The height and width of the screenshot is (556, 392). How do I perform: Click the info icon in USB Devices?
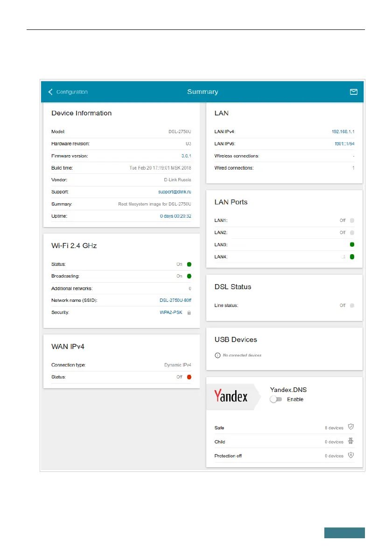coord(217,355)
